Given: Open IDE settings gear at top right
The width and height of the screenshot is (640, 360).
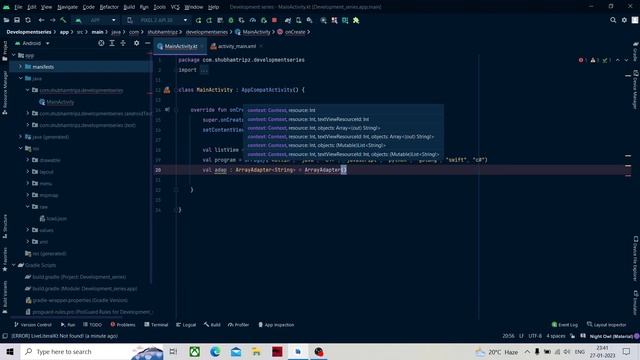Looking at the screenshot, I should 624,20.
